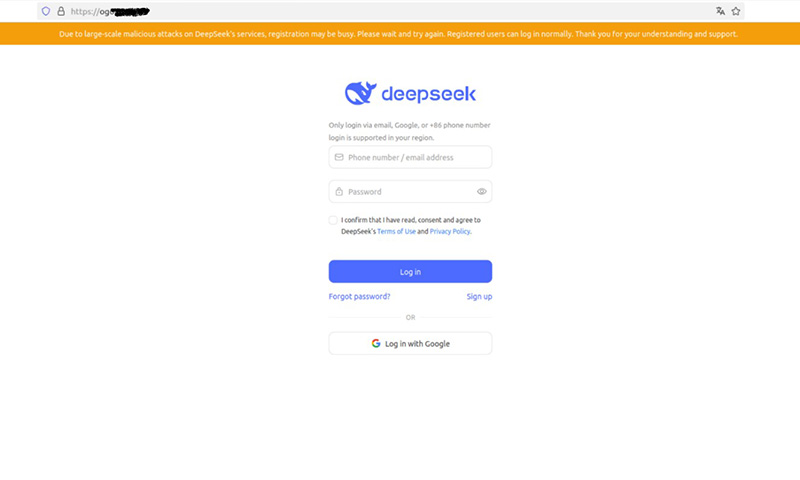Open the Forgot password? link
Image resolution: width=800 pixels, height=480 pixels.
click(359, 296)
